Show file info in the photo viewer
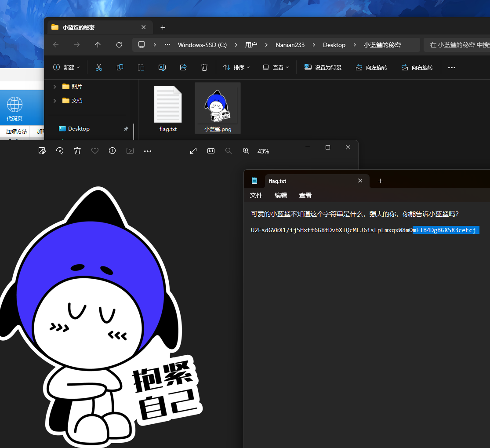The height and width of the screenshot is (448, 490). pos(113,151)
